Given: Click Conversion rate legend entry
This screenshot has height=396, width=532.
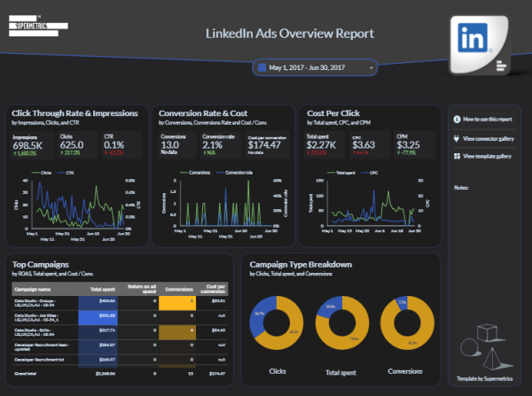Looking at the screenshot, I should [x=234, y=173].
